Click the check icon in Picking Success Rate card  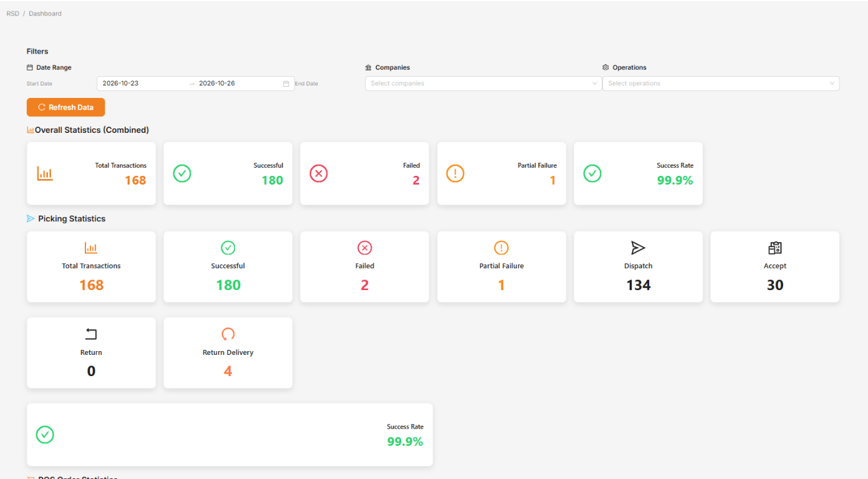pyautogui.click(x=45, y=435)
